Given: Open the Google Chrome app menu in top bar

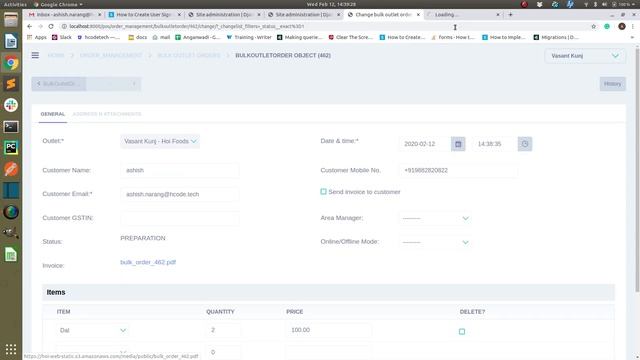Looking at the screenshot, I should 58,4.
